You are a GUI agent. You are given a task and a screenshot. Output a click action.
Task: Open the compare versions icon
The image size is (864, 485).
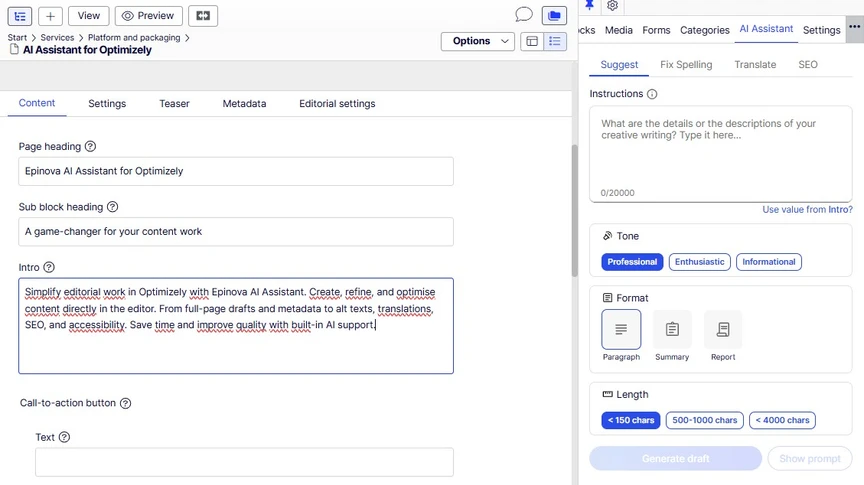(203, 16)
